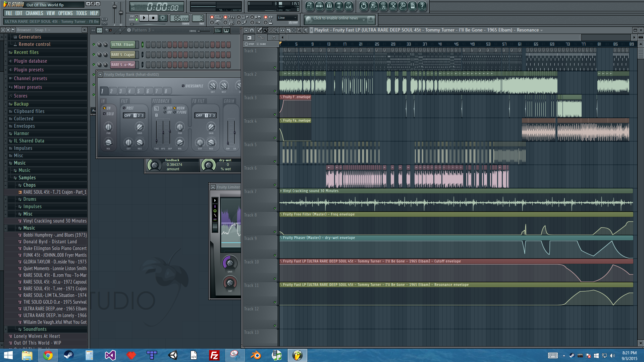Mute the ULTRA..Elbam channel LED
Screen dimensions: 644x362
(94, 45)
